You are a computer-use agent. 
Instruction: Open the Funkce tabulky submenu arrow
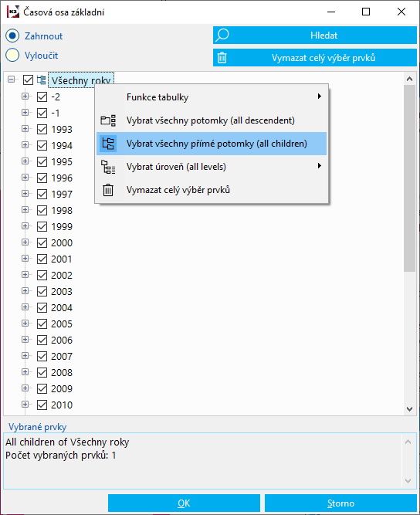pos(319,97)
